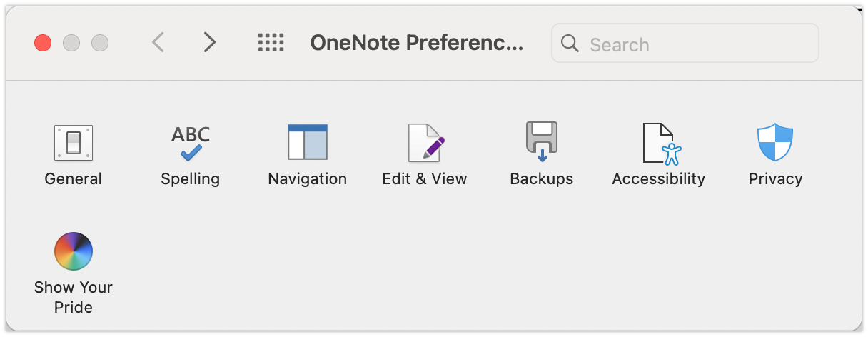The width and height of the screenshot is (868, 337).
Task: Go forward with the right chevron
Action: click(209, 43)
